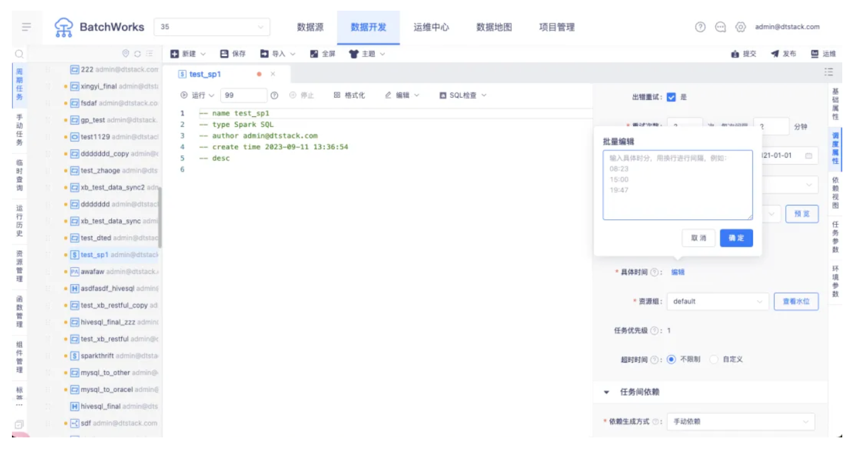Click the search magnifier icon in left sidebar

pyautogui.click(x=19, y=54)
